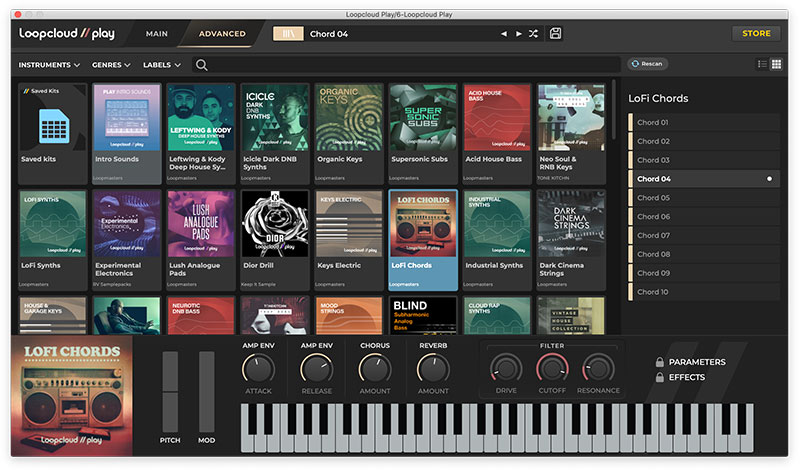Load the Chord 09 preset
Image resolution: width=800 pixels, height=470 pixels.
[704, 273]
